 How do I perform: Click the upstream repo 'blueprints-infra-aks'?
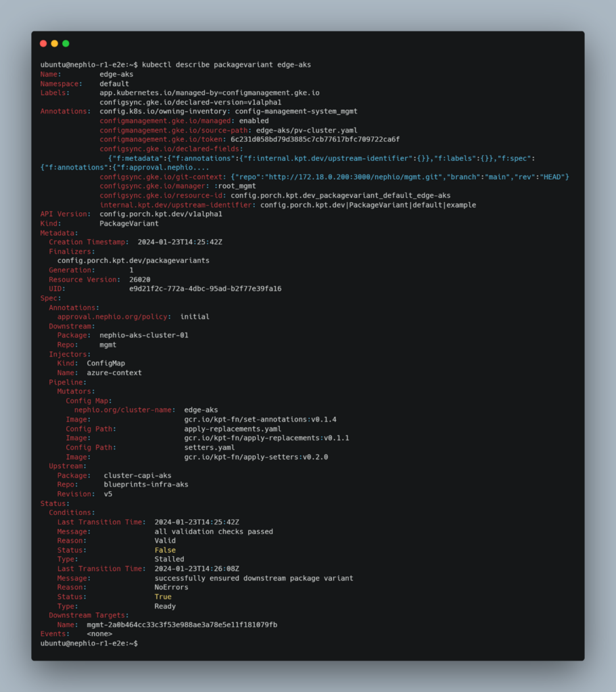click(x=146, y=485)
